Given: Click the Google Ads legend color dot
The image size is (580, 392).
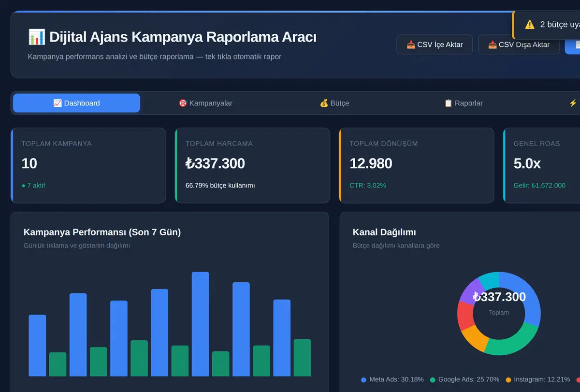Looking at the screenshot, I should [433, 380].
